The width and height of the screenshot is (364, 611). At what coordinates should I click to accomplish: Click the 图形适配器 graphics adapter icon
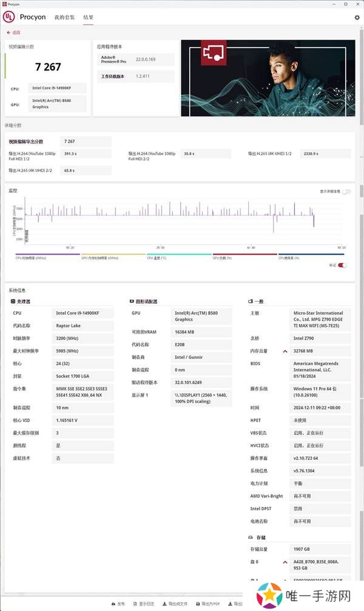(x=132, y=302)
